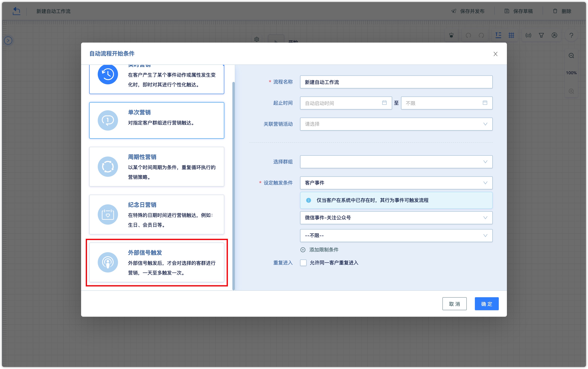
Task: Open the 设定触发条件 dropdown showing 客户事件
Action: (x=396, y=183)
